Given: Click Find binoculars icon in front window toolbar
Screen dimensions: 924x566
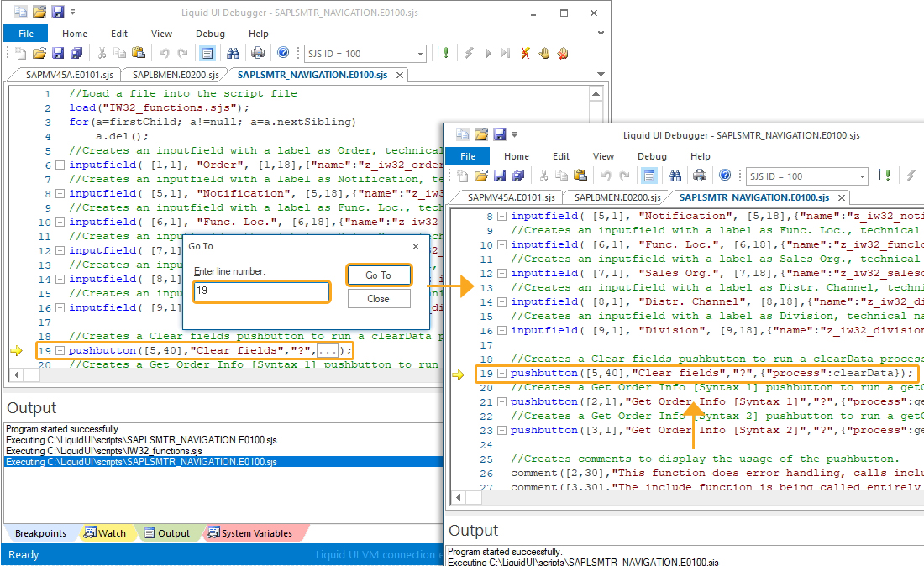Looking at the screenshot, I should pyautogui.click(x=675, y=176).
